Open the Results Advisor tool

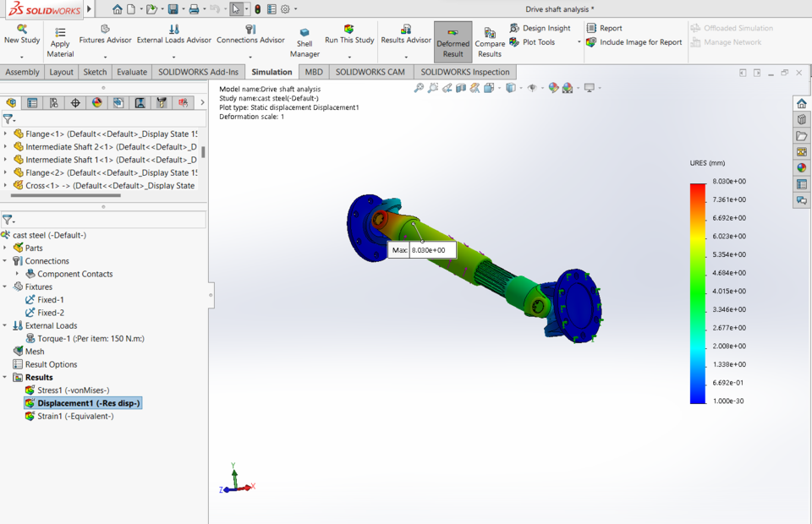[x=405, y=35]
